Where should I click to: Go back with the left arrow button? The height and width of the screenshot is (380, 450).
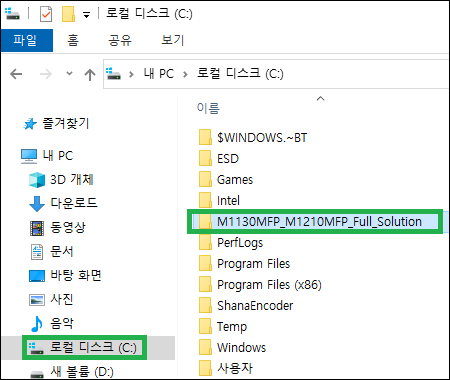(16, 74)
